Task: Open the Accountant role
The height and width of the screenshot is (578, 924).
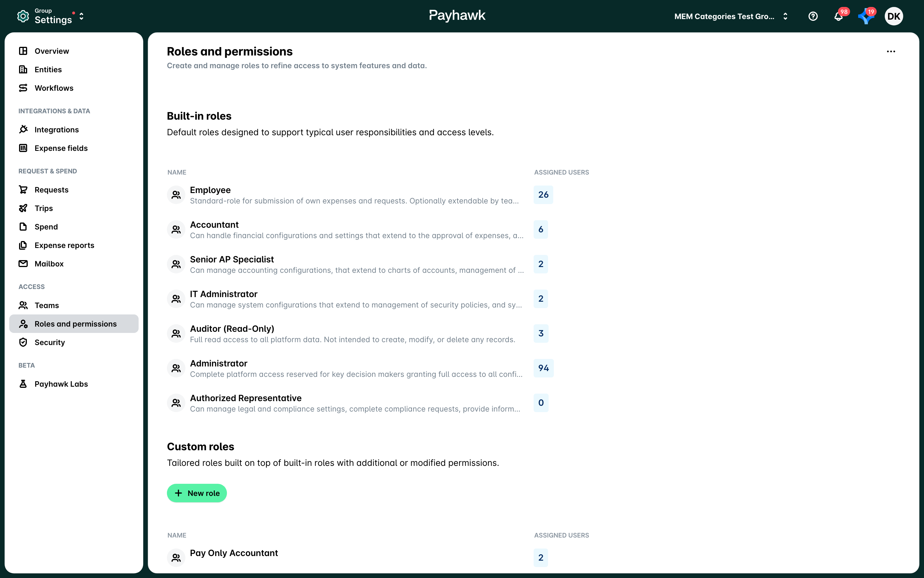Action: point(214,225)
